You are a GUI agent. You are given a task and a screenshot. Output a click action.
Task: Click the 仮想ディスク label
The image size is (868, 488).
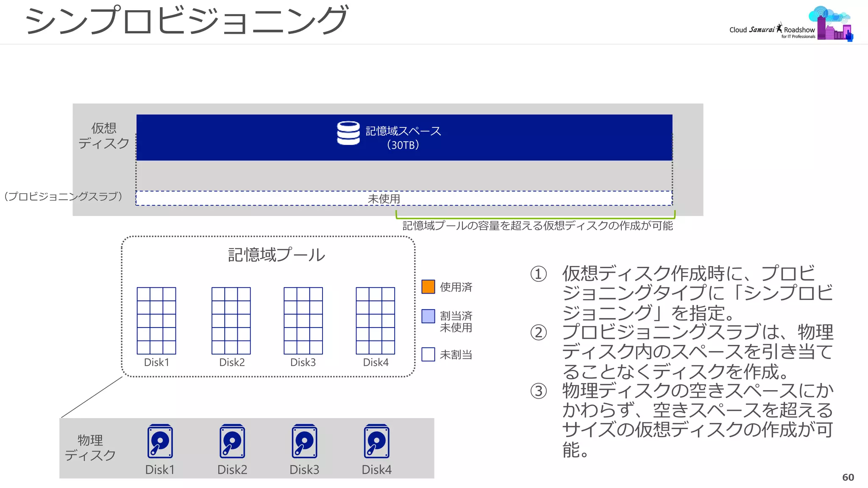tap(104, 136)
